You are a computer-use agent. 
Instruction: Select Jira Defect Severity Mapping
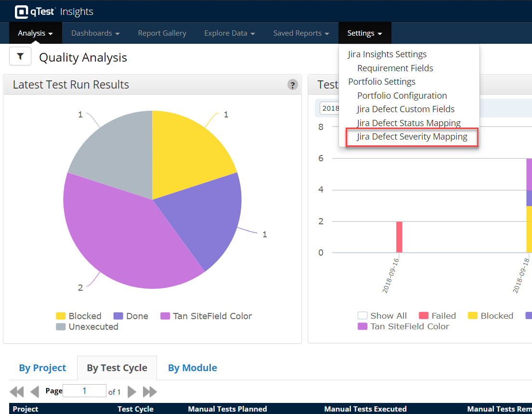point(412,137)
